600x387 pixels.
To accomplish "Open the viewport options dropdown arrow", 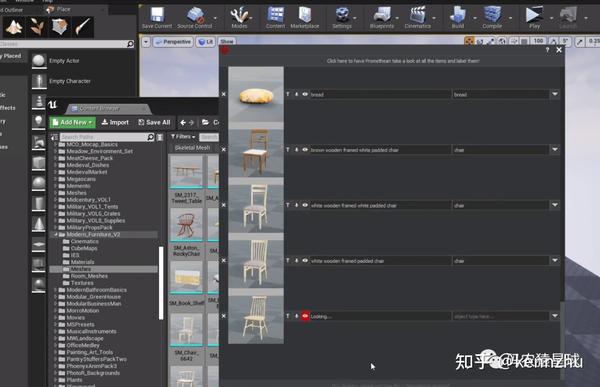I will pyautogui.click(x=146, y=42).
